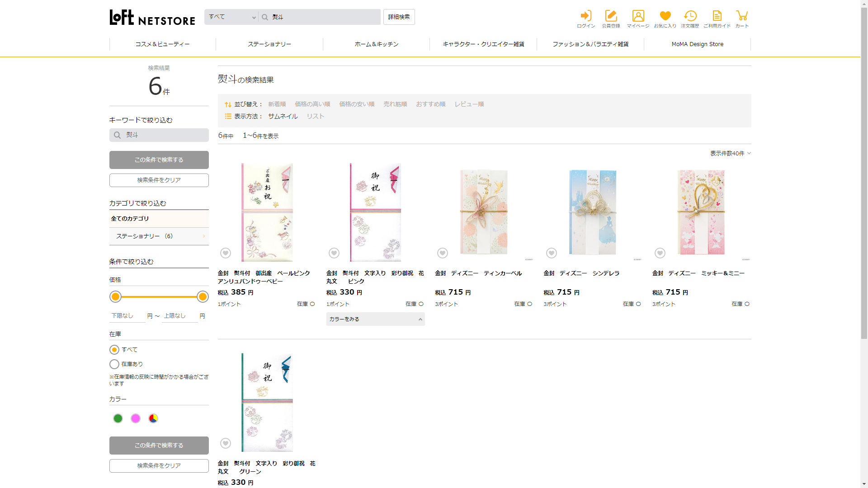
Task: Favorite the ティンカーベル envelope heart
Action: (x=443, y=253)
